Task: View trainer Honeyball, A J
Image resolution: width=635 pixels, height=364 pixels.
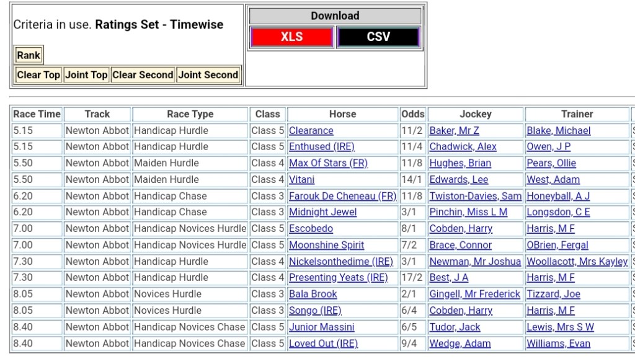Action: pyautogui.click(x=558, y=196)
